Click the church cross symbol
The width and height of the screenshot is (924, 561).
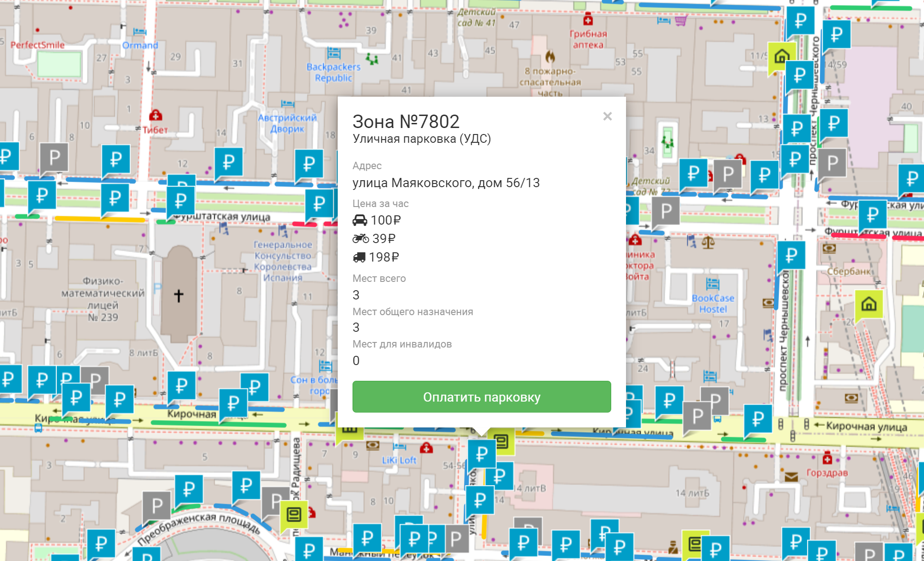(179, 295)
